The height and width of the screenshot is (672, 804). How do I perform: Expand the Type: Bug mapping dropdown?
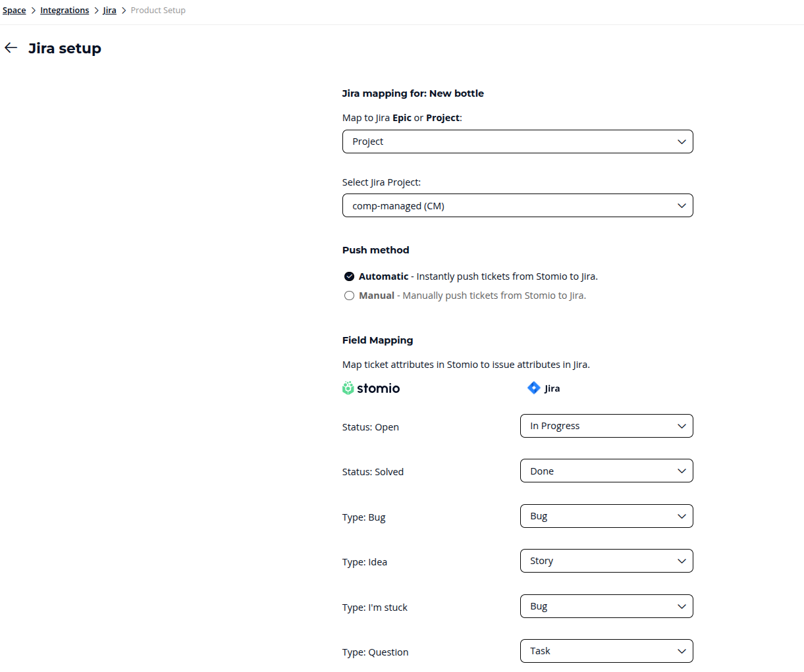606,517
